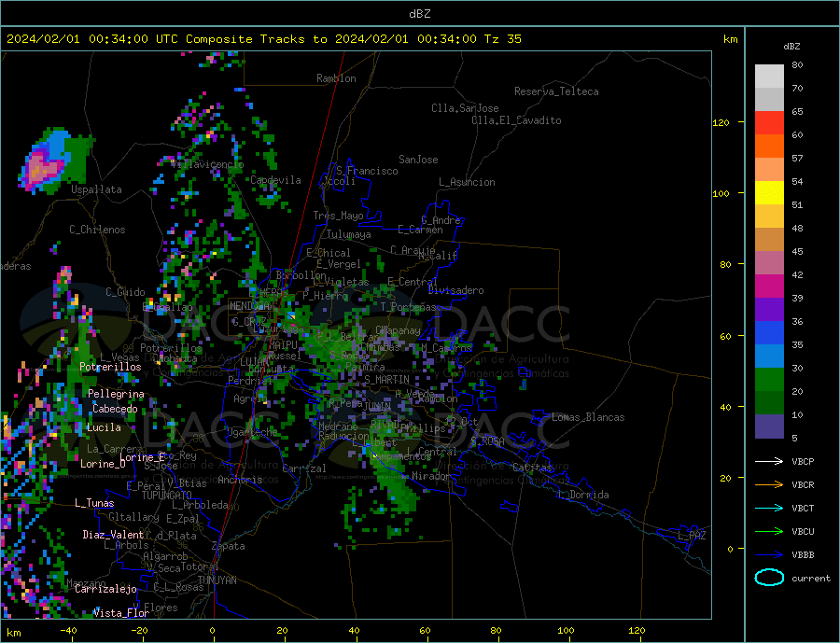Click the 60 dBZ orange swatch
840x643 pixels.
point(769,147)
